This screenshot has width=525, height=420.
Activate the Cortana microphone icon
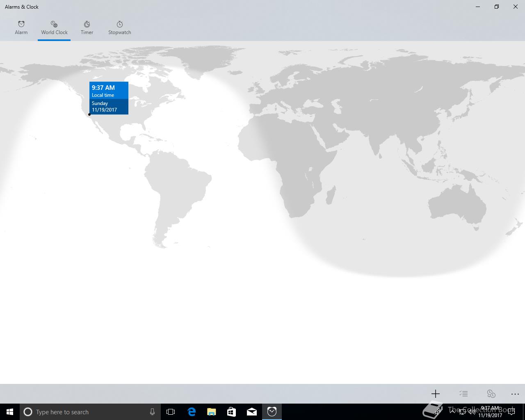click(x=152, y=412)
